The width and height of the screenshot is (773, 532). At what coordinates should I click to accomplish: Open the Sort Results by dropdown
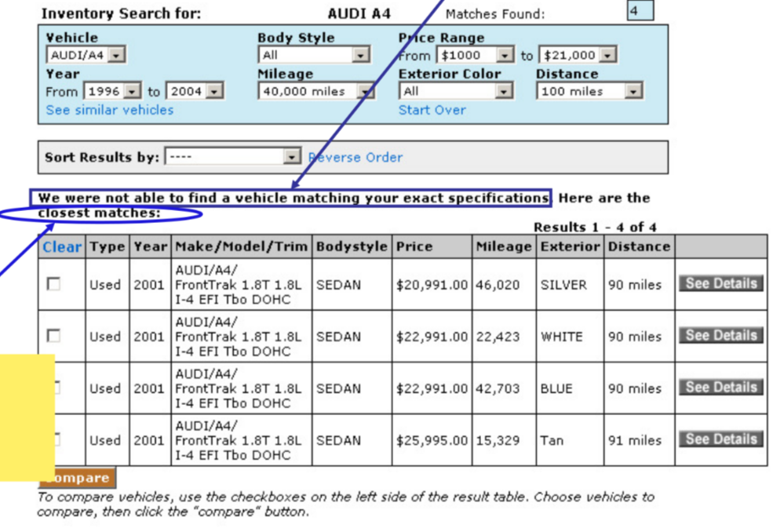[x=233, y=157]
